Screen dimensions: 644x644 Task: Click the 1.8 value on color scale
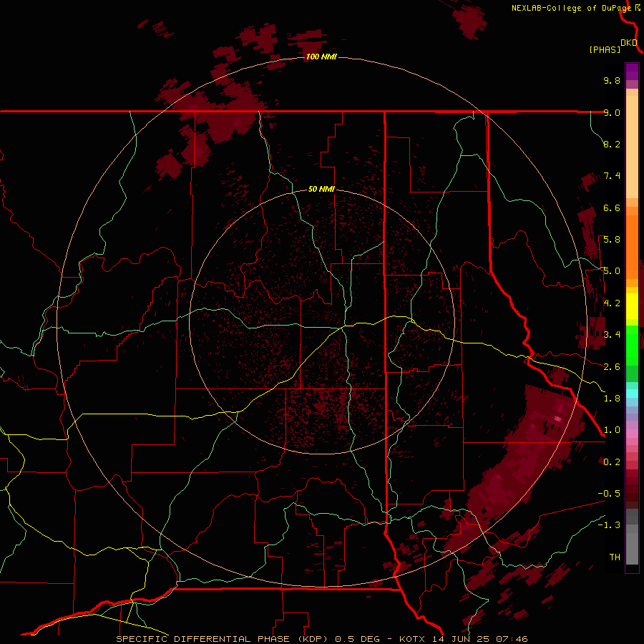[612, 399]
